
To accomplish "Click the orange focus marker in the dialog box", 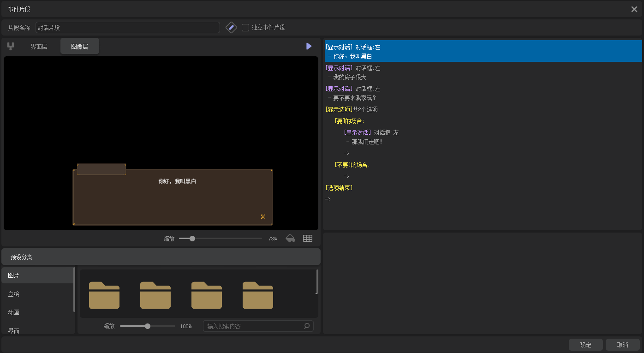I will pos(263,216).
